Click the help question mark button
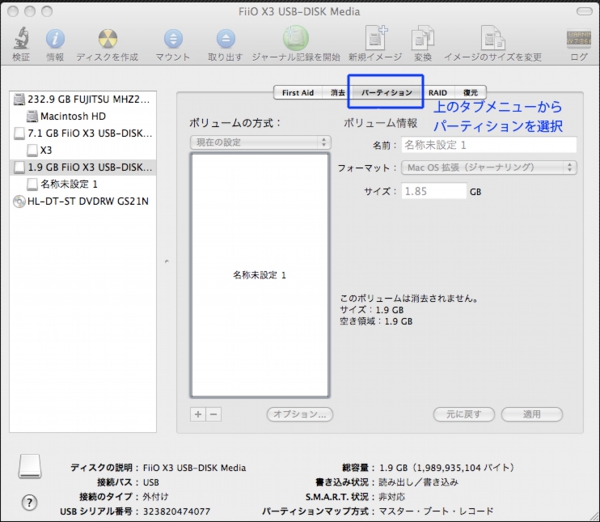This screenshot has height=522, width=600. pos(29,501)
